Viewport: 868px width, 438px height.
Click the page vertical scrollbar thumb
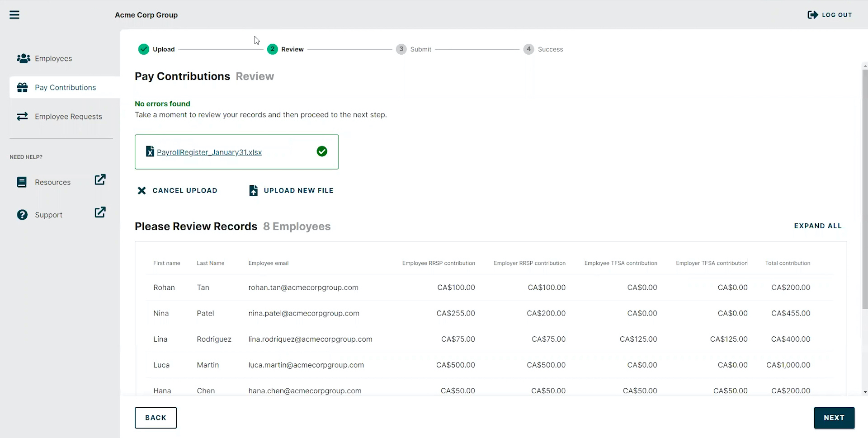pyautogui.click(x=865, y=190)
